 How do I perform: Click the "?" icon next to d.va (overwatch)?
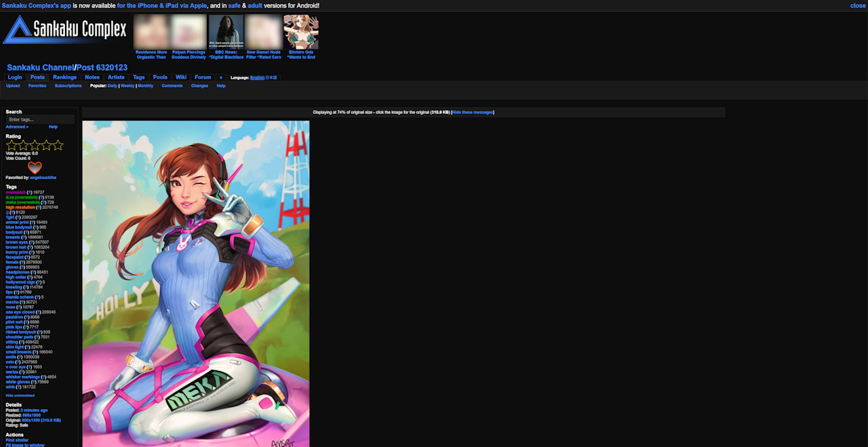(41, 197)
